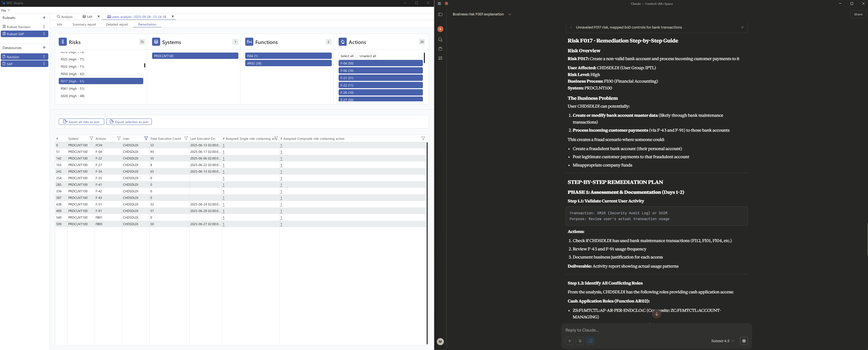
Task: Select risk P061 (High - 51) in Risks list
Action: pyautogui.click(x=72, y=89)
